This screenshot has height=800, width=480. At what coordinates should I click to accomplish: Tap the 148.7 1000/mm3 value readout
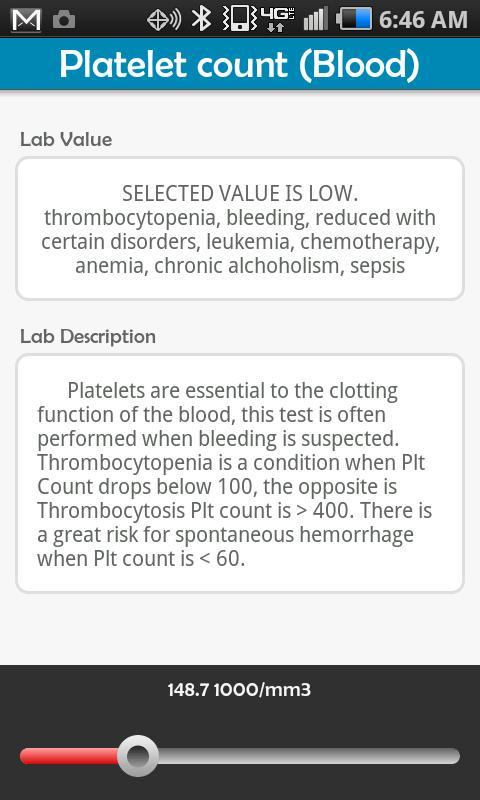(x=239, y=690)
